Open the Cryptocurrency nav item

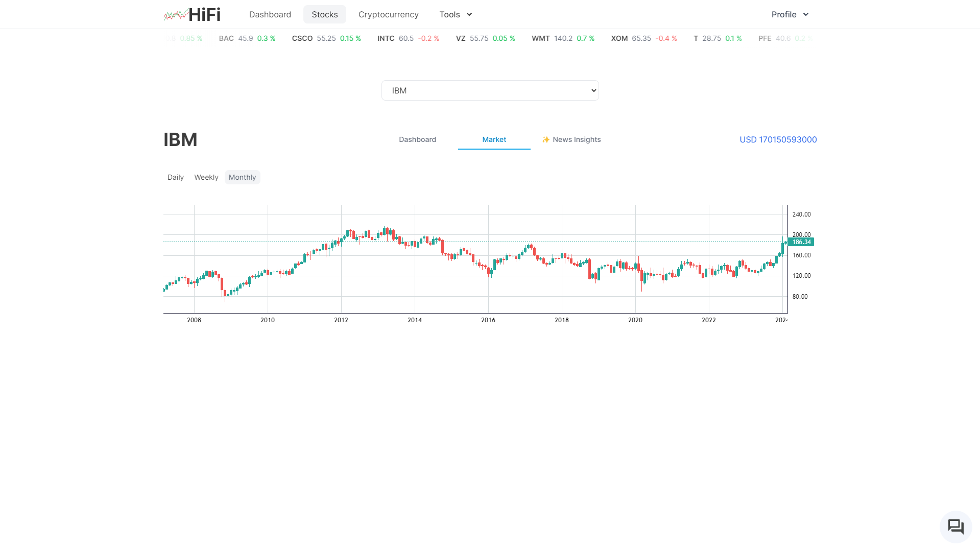pyautogui.click(x=389, y=14)
